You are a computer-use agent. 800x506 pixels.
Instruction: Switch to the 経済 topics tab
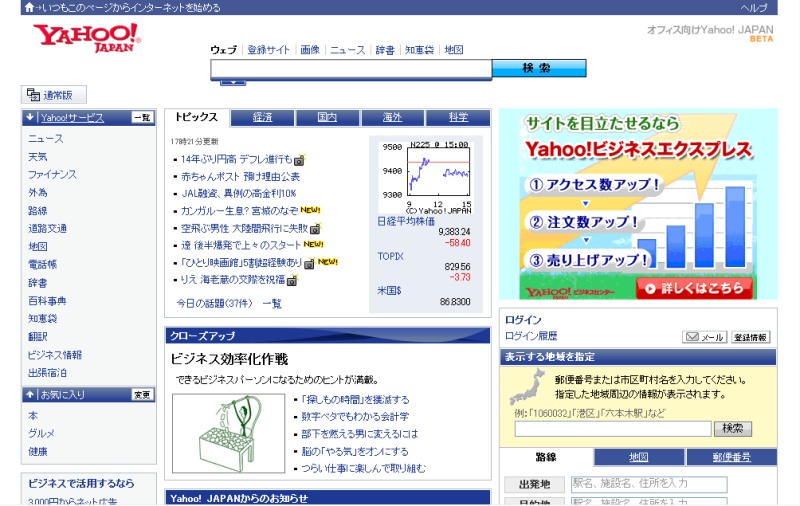pyautogui.click(x=262, y=117)
